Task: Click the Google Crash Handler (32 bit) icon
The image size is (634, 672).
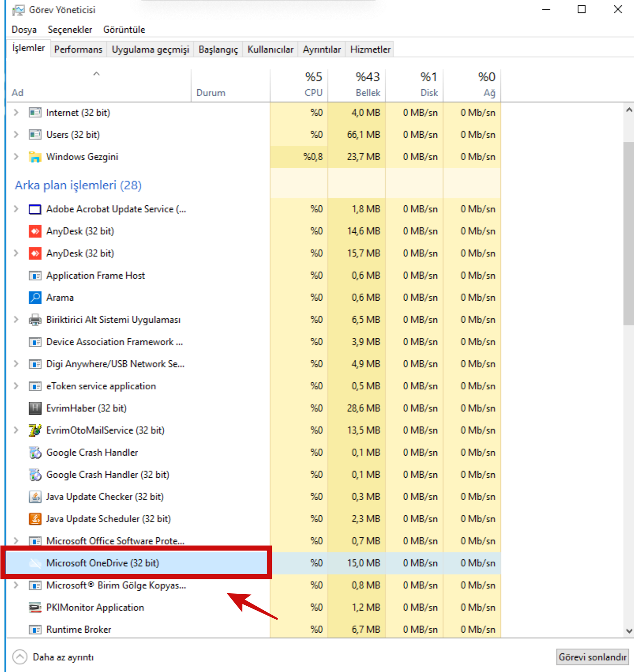Action: click(35, 475)
